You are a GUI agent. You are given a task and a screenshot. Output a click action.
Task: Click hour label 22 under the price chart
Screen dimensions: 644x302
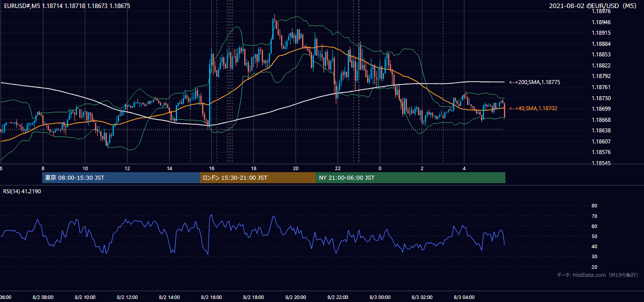pos(338,168)
